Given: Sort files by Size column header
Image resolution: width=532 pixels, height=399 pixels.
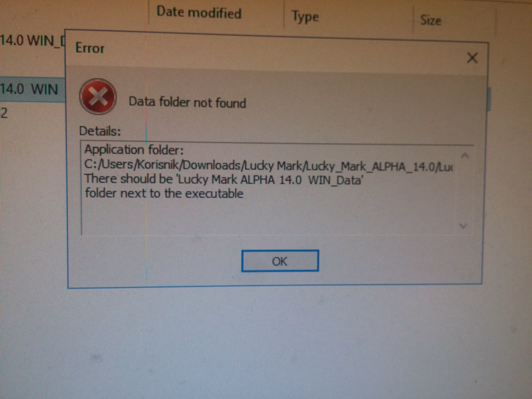Looking at the screenshot, I should pos(430,20).
